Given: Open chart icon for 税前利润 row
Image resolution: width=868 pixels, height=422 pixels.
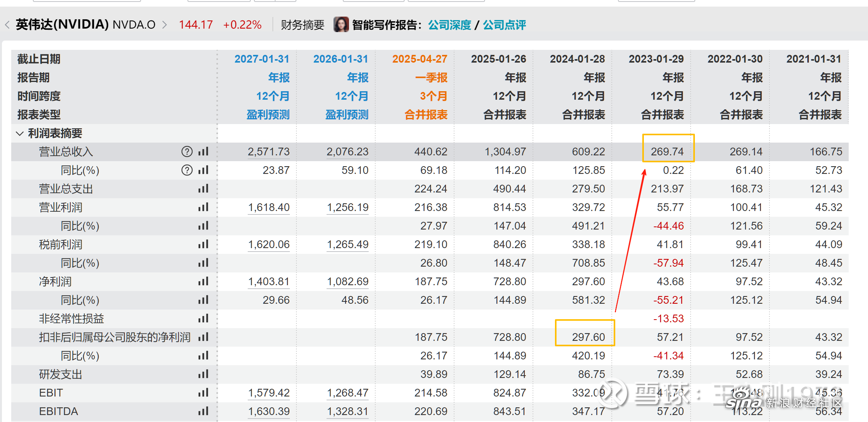Looking at the screenshot, I should tap(203, 244).
